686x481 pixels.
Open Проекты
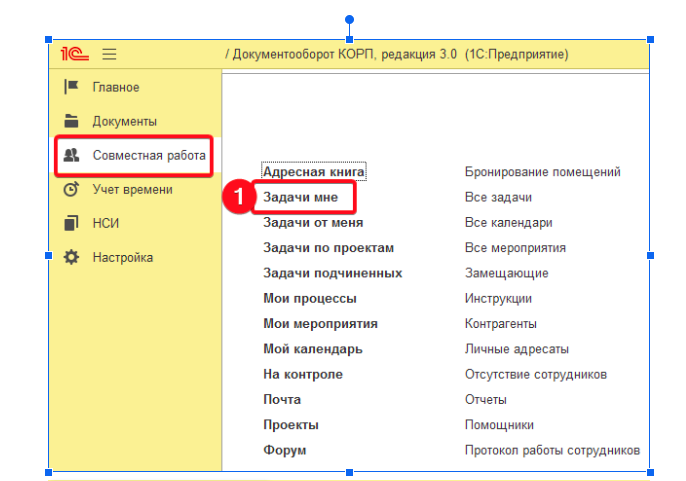[x=291, y=425]
